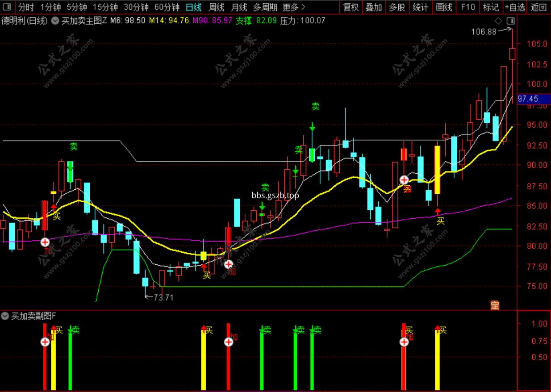The image size is (551, 392).
Task: Select the 日线 daily chart tab
Action: [x=193, y=7]
